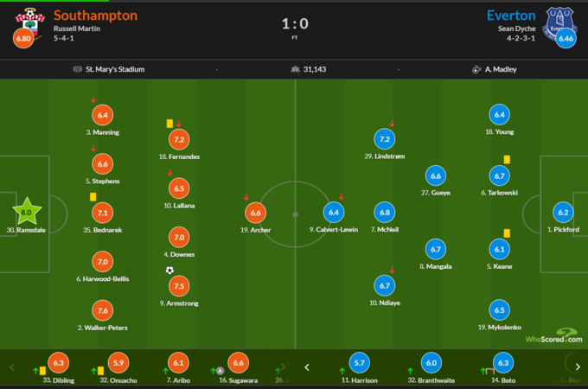The width and height of the screenshot is (588, 389).
Task: Click the yellow card above Fernandes
Action: point(170,123)
